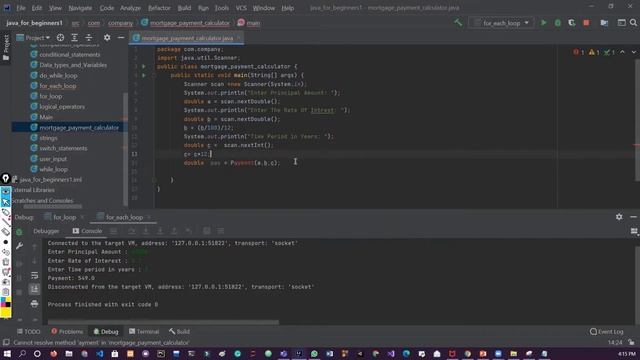Open the Build tool window button
The width and height of the screenshot is (640, 360).
pyautogui.click(x=179, y=331)
